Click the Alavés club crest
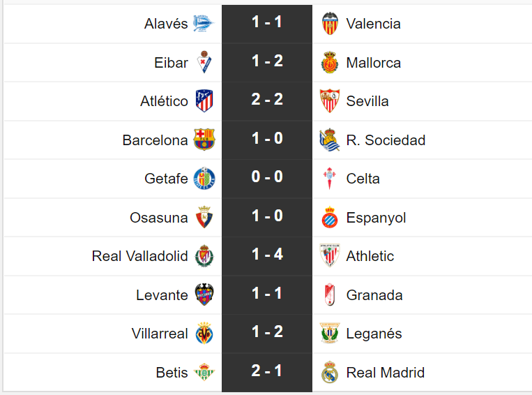The height and width of the screenshot is (395, 532). (204, 24)
